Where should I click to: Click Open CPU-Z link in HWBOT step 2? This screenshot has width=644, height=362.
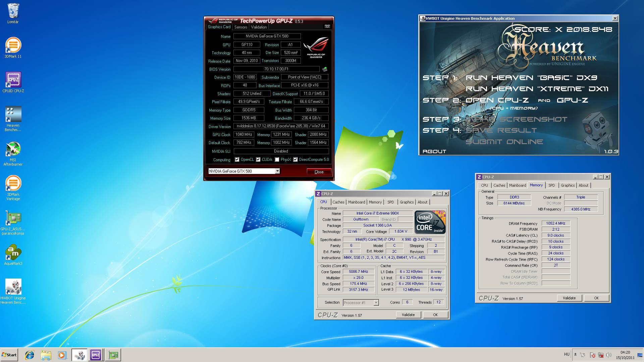click(x=497, y=100)
